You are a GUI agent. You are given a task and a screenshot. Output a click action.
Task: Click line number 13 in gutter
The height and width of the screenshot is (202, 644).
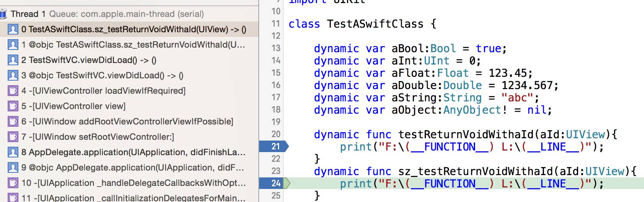tap(276, 48)
